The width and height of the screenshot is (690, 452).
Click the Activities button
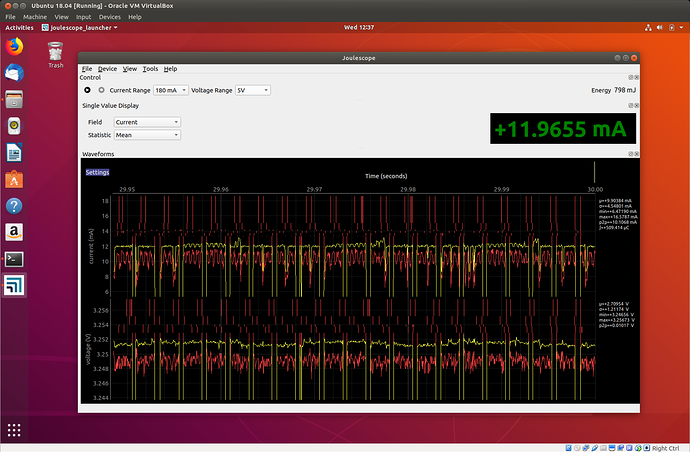point(19,27)
